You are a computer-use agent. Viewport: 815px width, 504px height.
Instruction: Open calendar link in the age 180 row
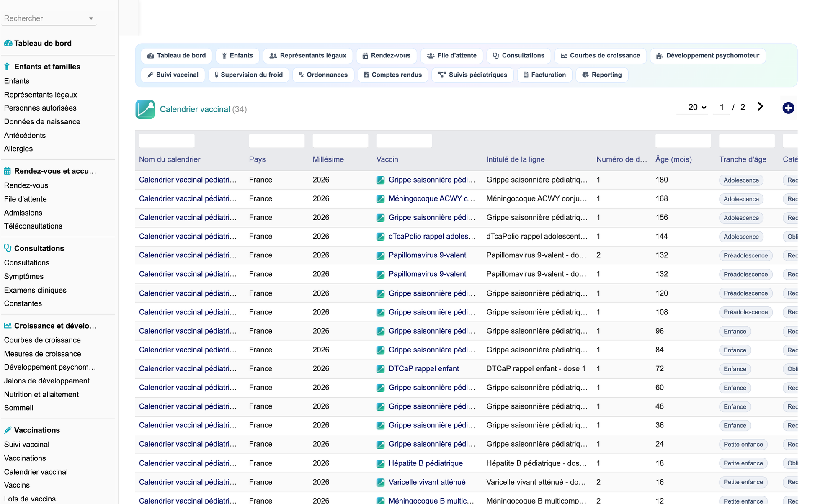pyautogui.click(x=188, y=180)
